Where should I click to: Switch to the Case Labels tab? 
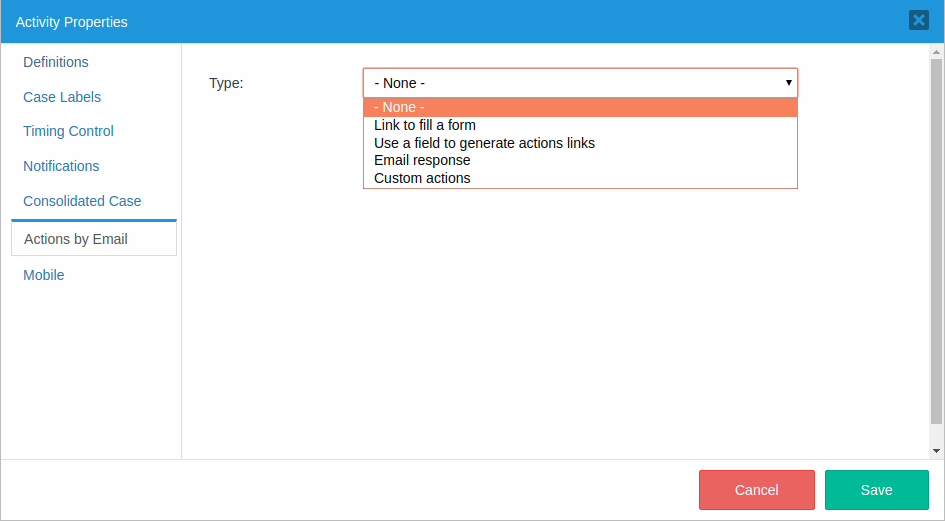click(62, 97)
